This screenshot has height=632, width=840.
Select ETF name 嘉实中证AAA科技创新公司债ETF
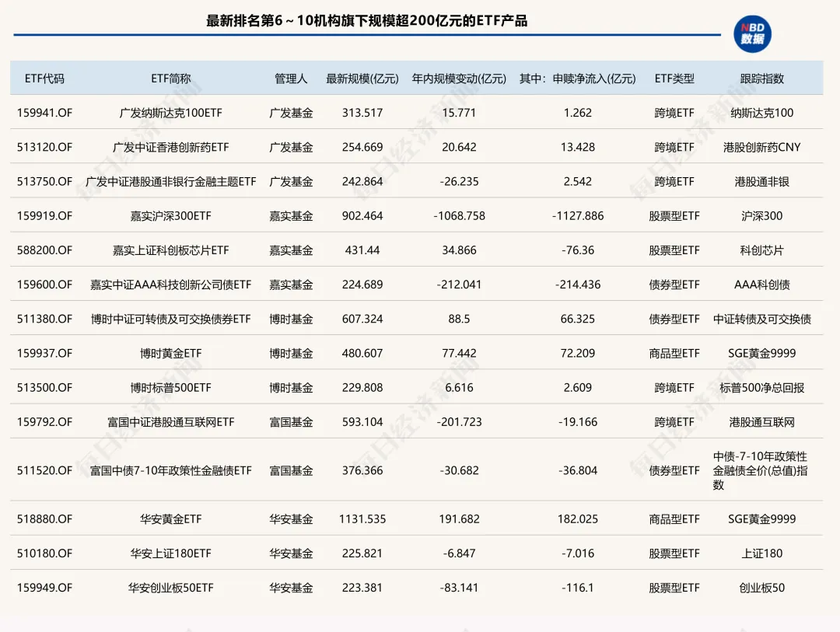tap(171, 285)
